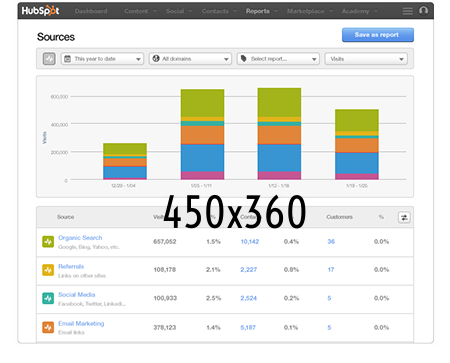Click the 36 customers link
The width and height of the screenshot is (450, 363).
[331, 242]
